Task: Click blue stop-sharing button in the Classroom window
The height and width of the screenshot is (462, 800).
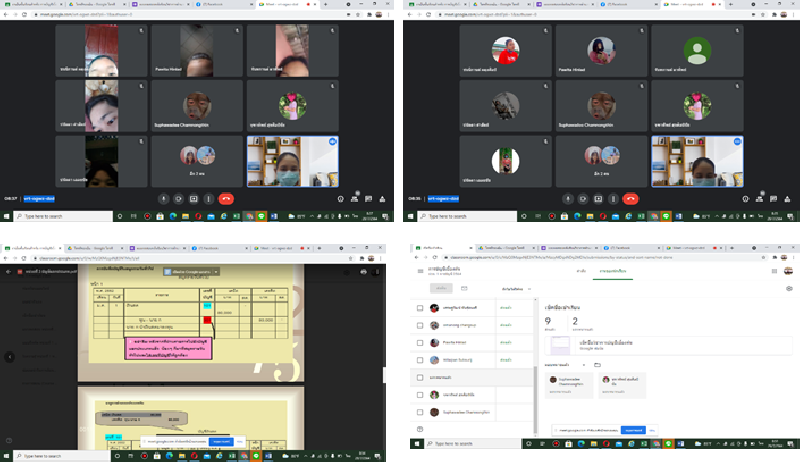Action: (632, 430)
